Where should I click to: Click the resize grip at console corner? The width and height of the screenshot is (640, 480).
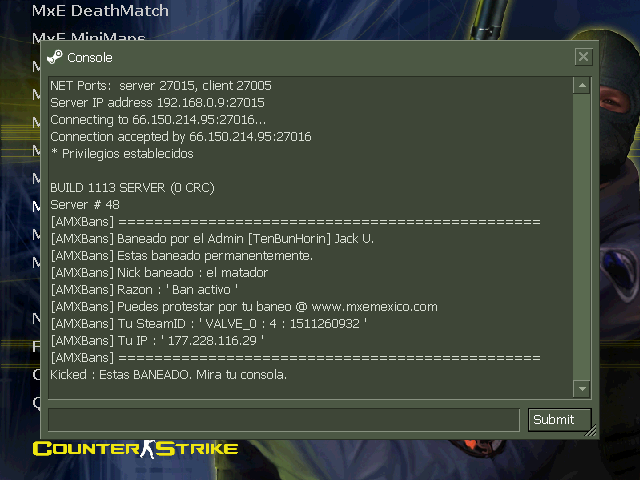[591, 431]
